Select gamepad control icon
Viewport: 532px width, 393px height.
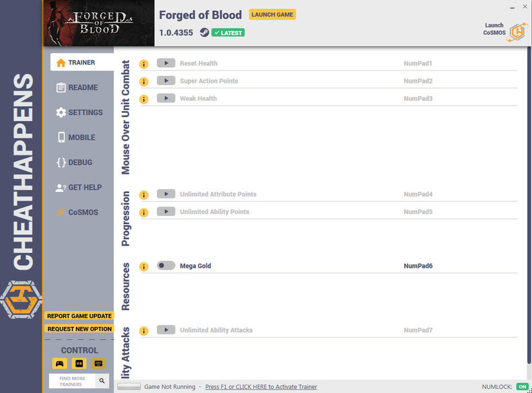60,363
